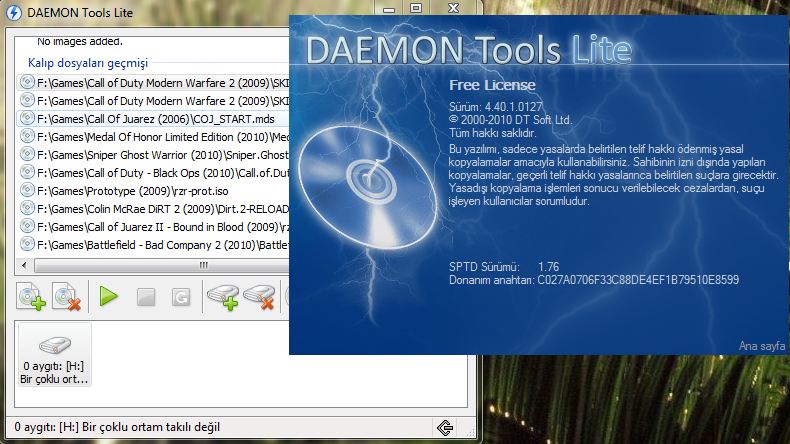
Task: Select virtual drive 0 aygıtı [H:]
Action: pyautogui.click(x=54, y=356)
